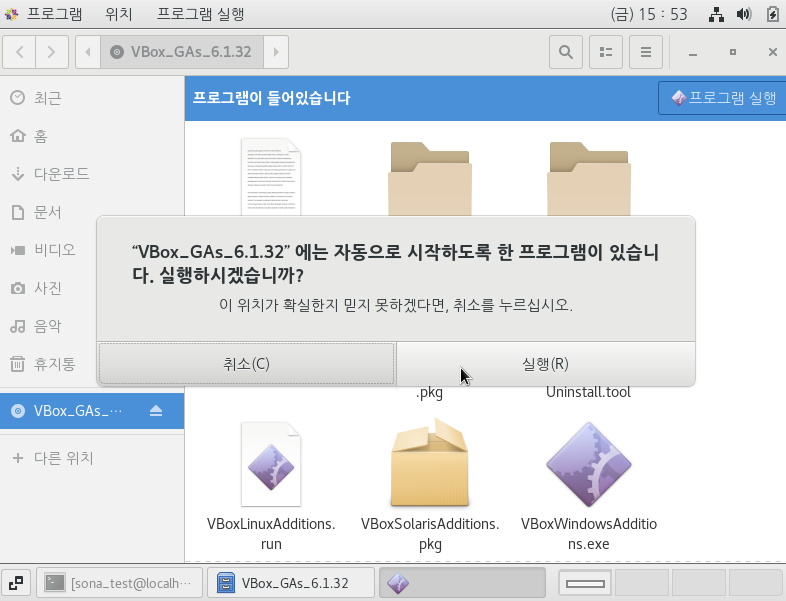Select the text document icon in top row
Screen dimensions: 786x601
[271, 177]
